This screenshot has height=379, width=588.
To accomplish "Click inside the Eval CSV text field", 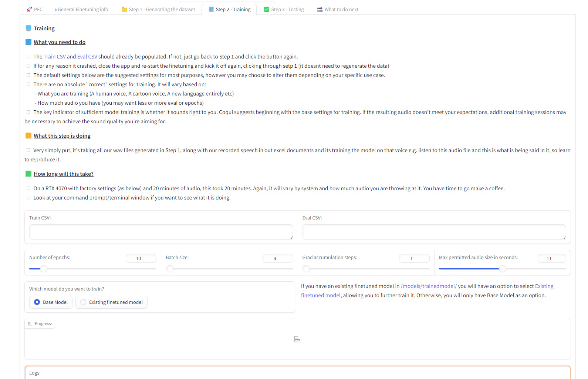I will tap(434, 232).
